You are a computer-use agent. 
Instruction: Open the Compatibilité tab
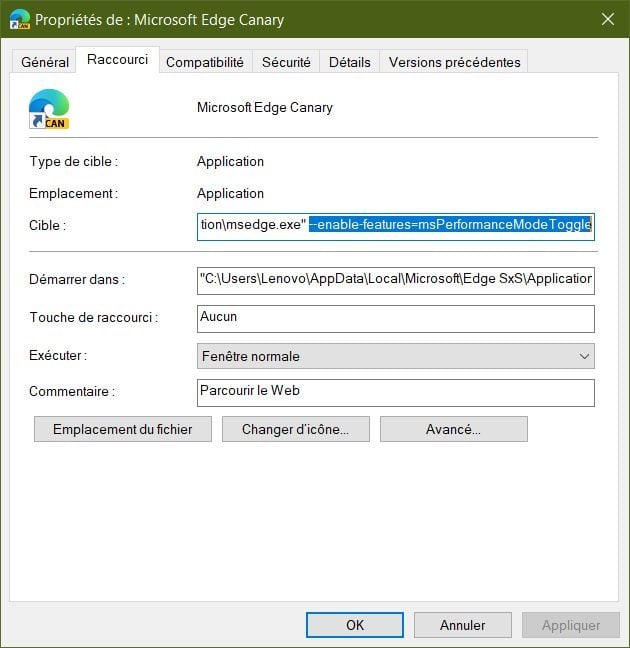[x=205, y=62]
